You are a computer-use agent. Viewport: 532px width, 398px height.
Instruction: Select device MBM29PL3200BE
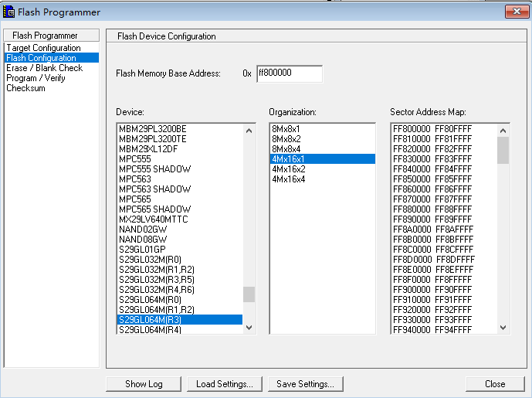coord(180,129)
